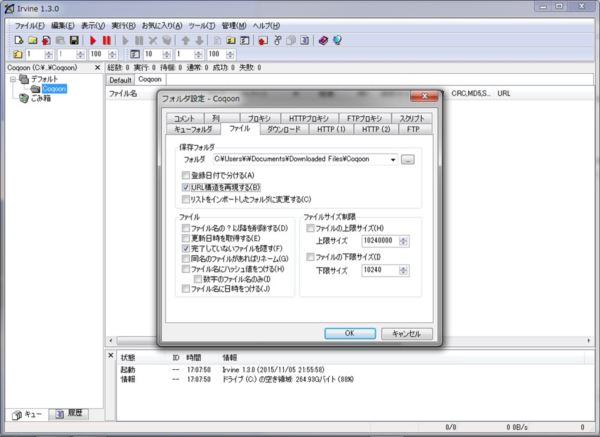Open the 編集(E) menu
The height and width of the screenshot is (437, 600).
pyautogui.click(x=63, y=26)
